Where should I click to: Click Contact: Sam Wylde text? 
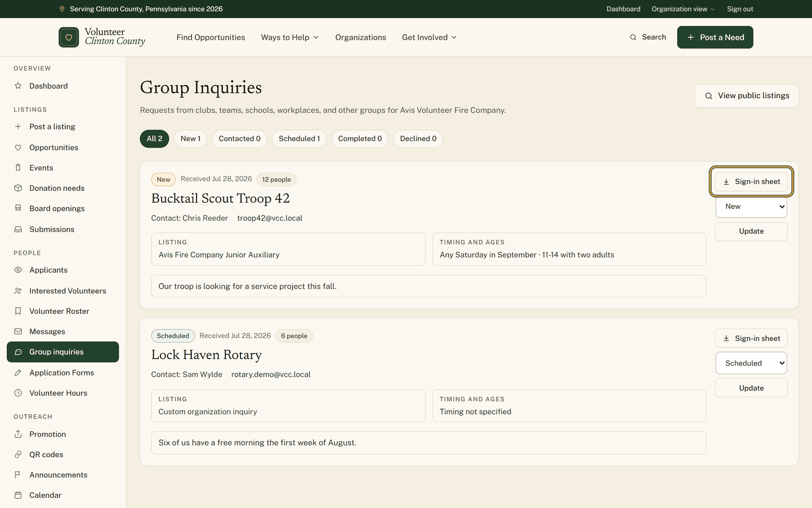point(187,374)
